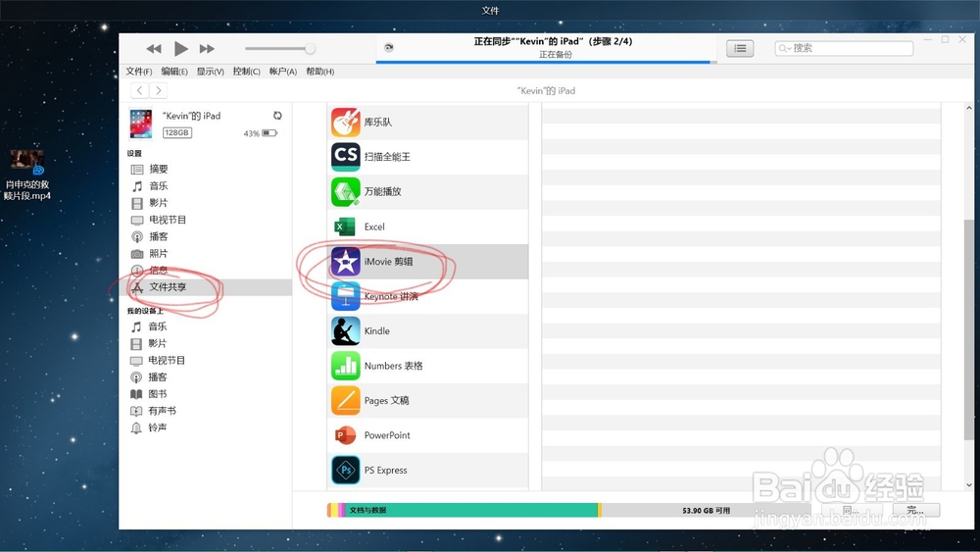The image size is (980, 552).
Task: Open the 文件(F) menu
Action: pos(139,72)
